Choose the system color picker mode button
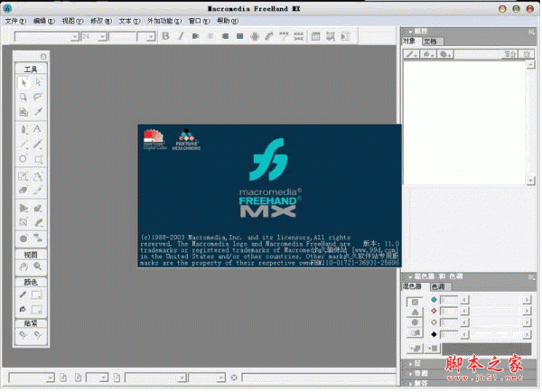The width and height of the screenshot is (542, 392). 415,333
